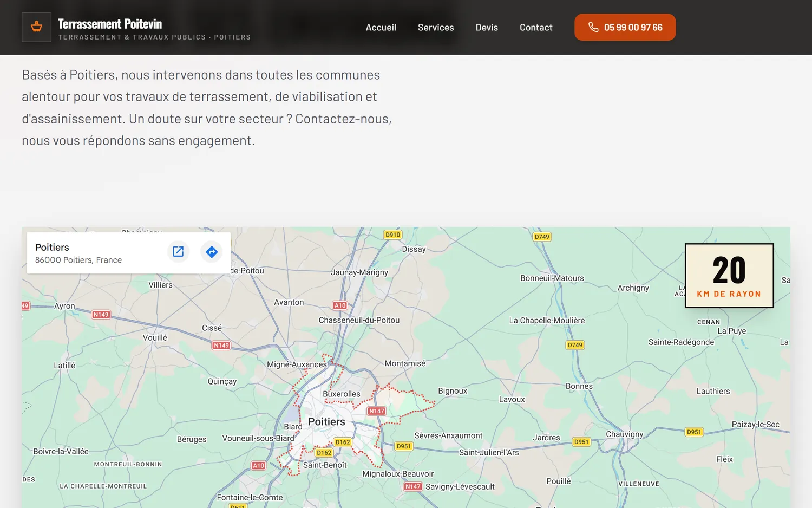Call 05 99 00 97 66 button
This screenshot has height=508, width=812.
(625, 27)
